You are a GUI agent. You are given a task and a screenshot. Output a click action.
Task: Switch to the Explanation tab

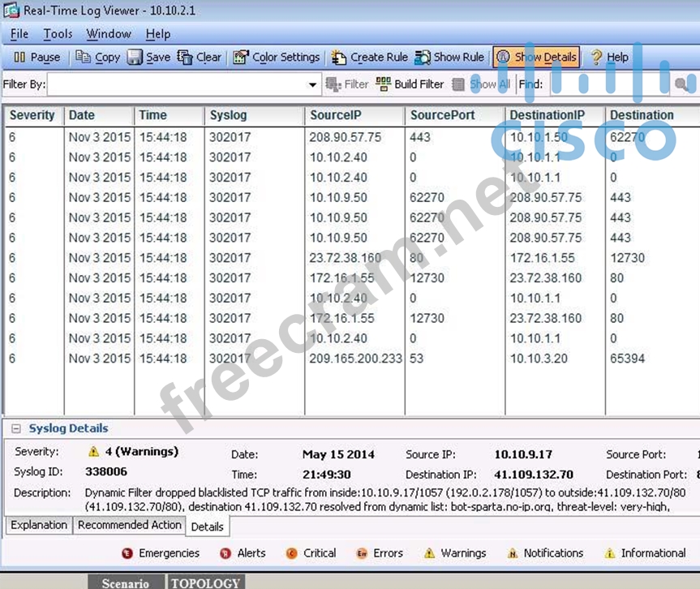pos(39,526)
